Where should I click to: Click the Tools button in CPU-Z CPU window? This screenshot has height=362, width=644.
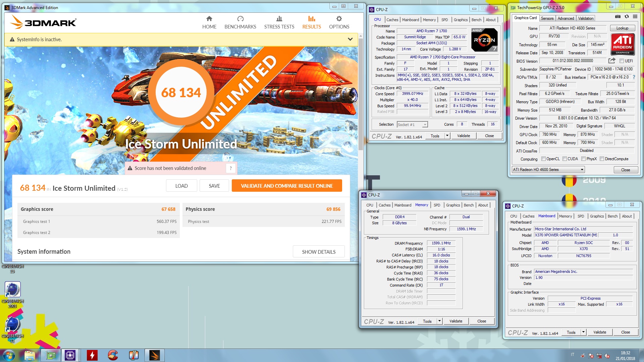tap(435, 136)
